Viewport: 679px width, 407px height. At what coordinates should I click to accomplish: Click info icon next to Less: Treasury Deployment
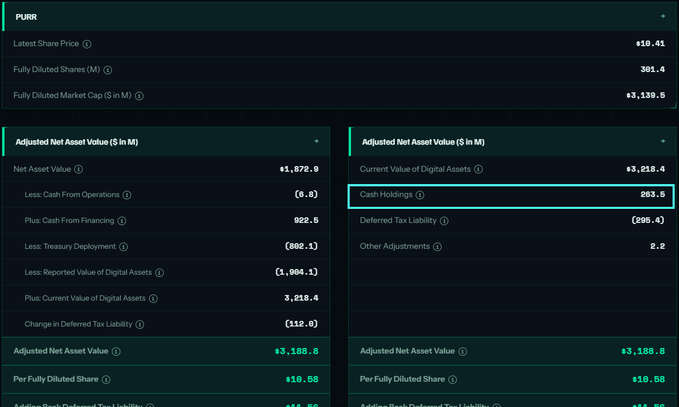pos(123,247)
